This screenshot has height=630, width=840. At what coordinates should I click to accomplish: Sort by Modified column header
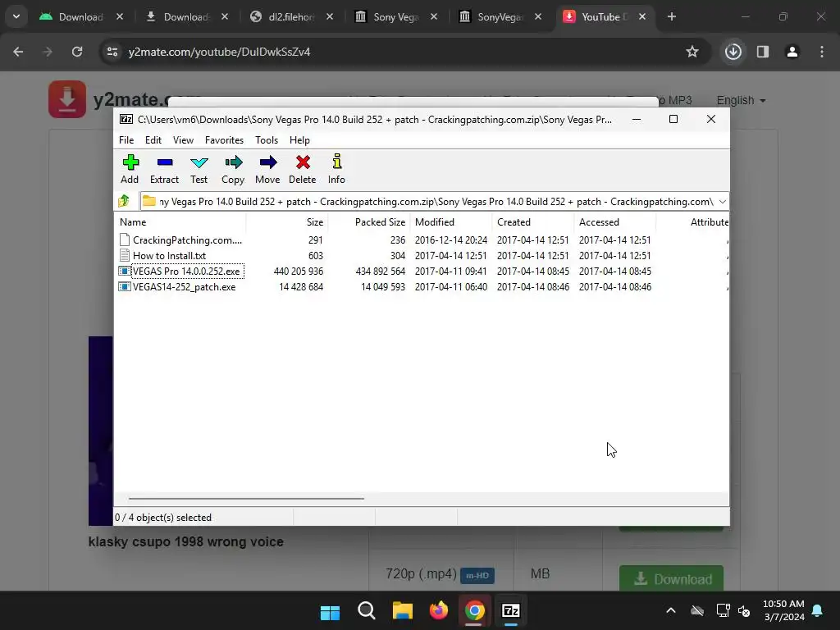click(x=451, y=221)
